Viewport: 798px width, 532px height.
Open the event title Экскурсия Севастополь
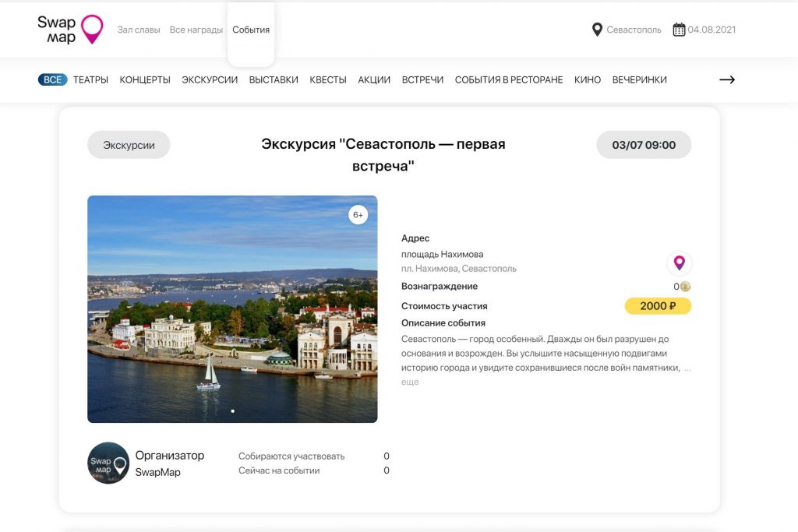coord(383,155)
